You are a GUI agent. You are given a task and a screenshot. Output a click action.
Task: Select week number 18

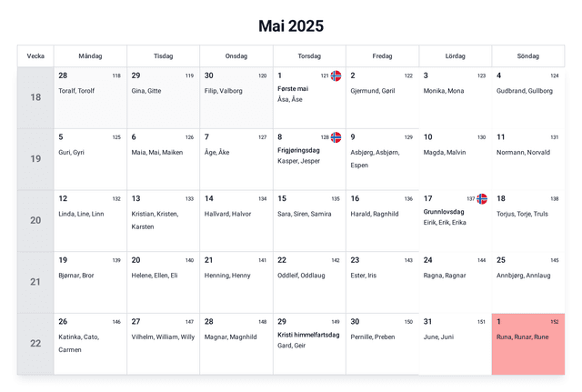(35, 97)
